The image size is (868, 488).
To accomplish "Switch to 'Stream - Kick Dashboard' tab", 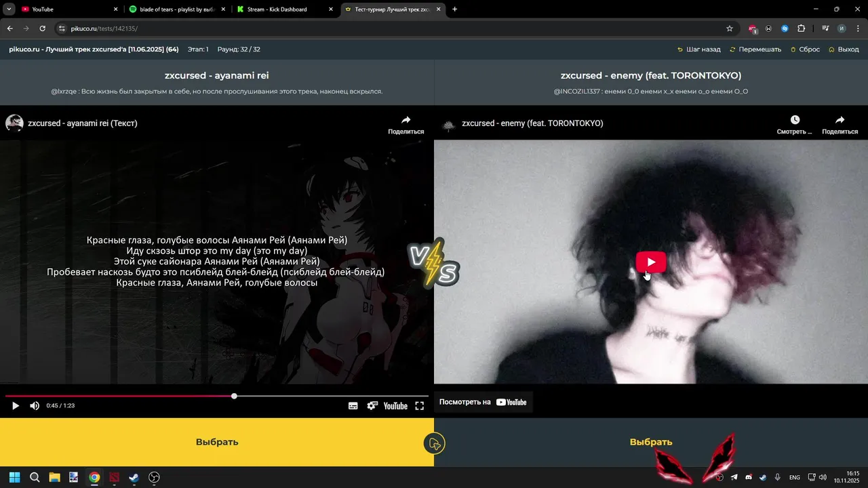I will pos(285,9).
